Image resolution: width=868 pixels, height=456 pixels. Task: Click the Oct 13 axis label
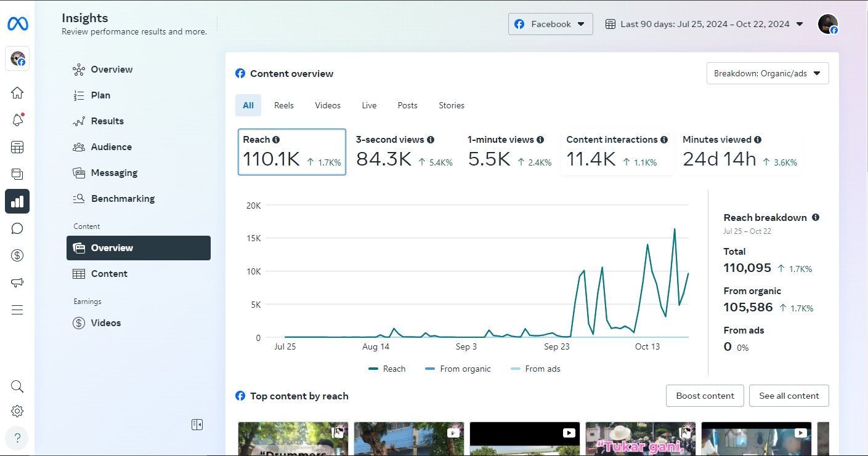(x=647, y=346)
